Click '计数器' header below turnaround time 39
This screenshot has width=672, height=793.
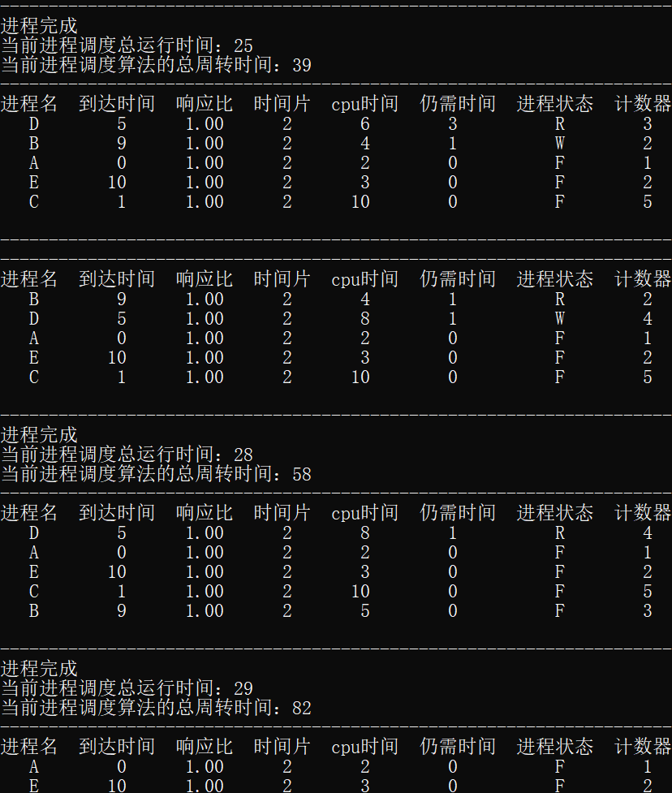(x=643, y=104)
